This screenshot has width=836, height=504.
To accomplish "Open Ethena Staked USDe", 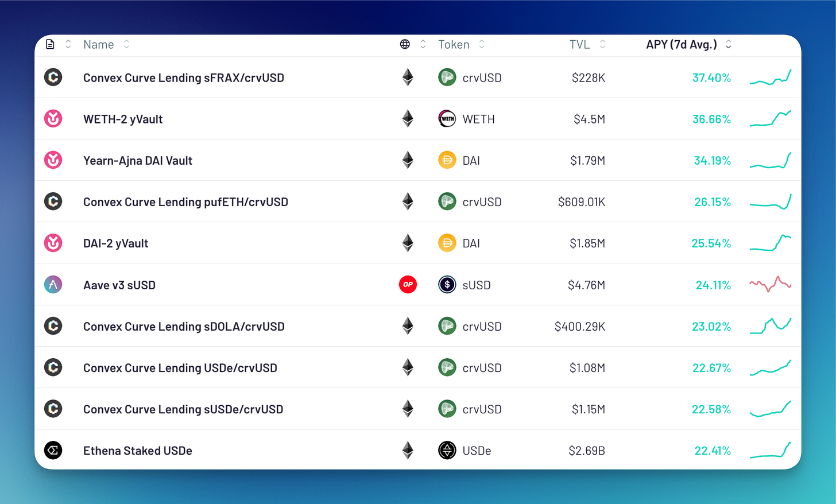I will [x=138, y=451].
